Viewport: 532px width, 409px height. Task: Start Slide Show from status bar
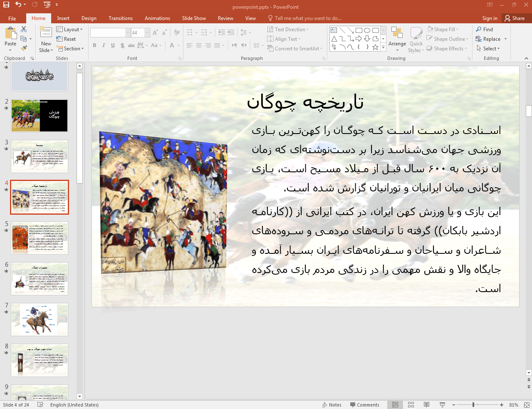point(442,405)
